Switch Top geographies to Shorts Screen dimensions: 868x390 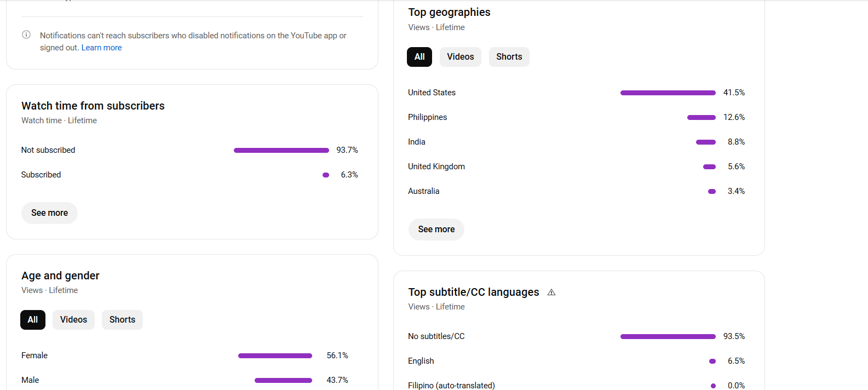pyautogui.click(x=509, y=57)
